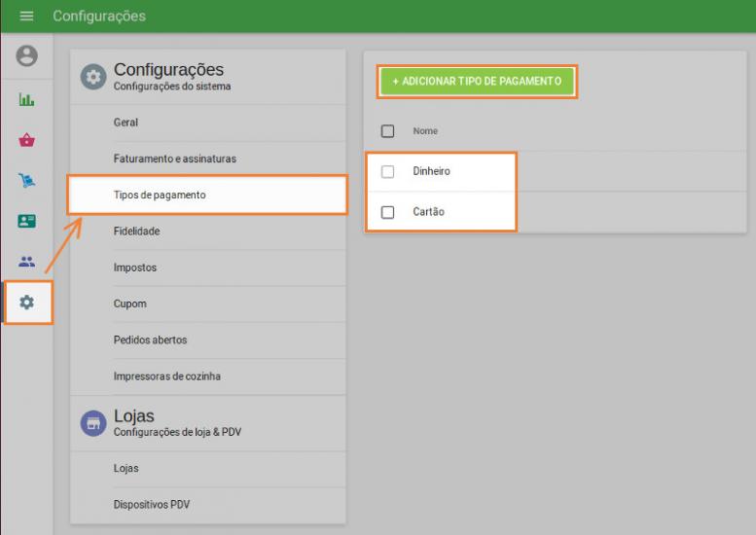Click the Configurações gear header icon
Image resolution: width=756 pixels, height=535 pixels.
point(93,77)
